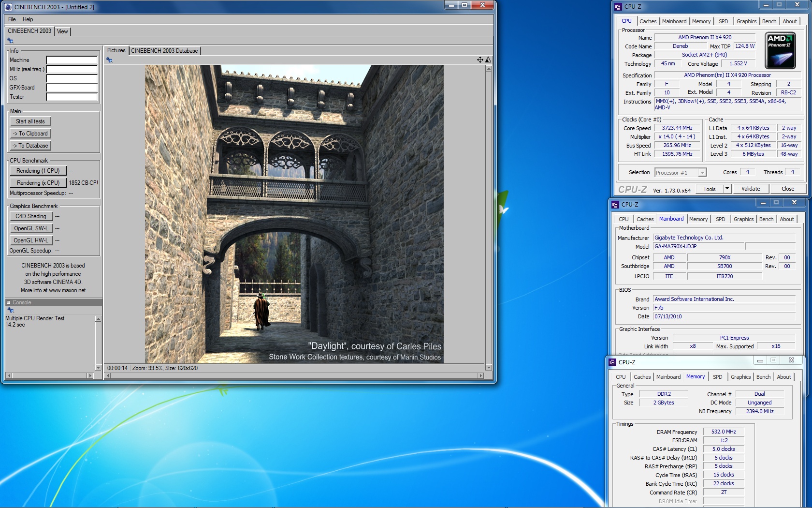Run Rendering (1 CPU) benchmark
This screenshot has height=508, width=812.
click(x=38, y=171)
